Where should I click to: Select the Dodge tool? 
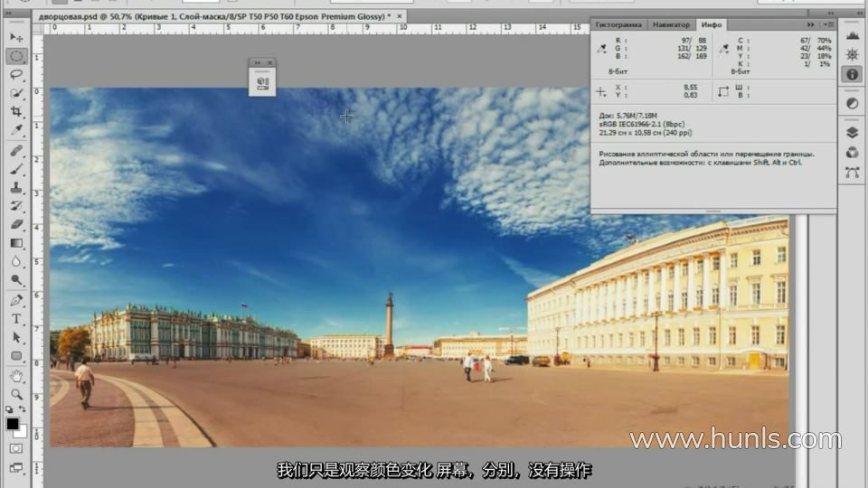(16, 281)
